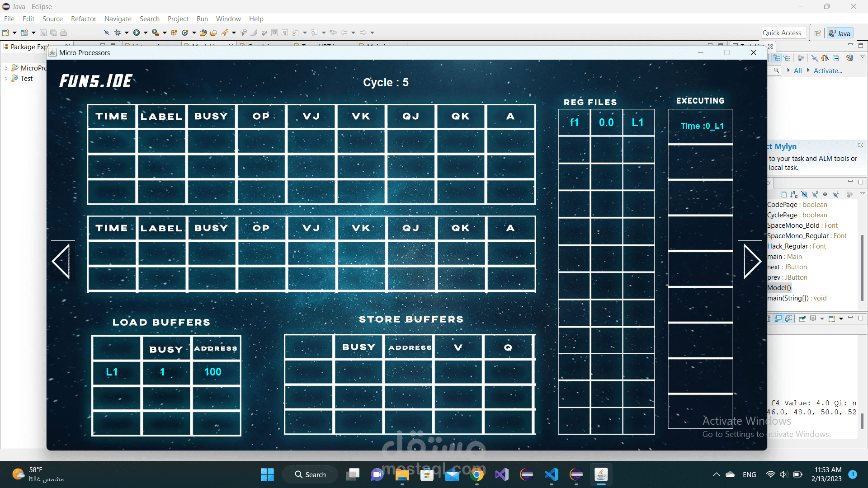
Task: Click the Run green play toolbar icon
Action: 136,33
